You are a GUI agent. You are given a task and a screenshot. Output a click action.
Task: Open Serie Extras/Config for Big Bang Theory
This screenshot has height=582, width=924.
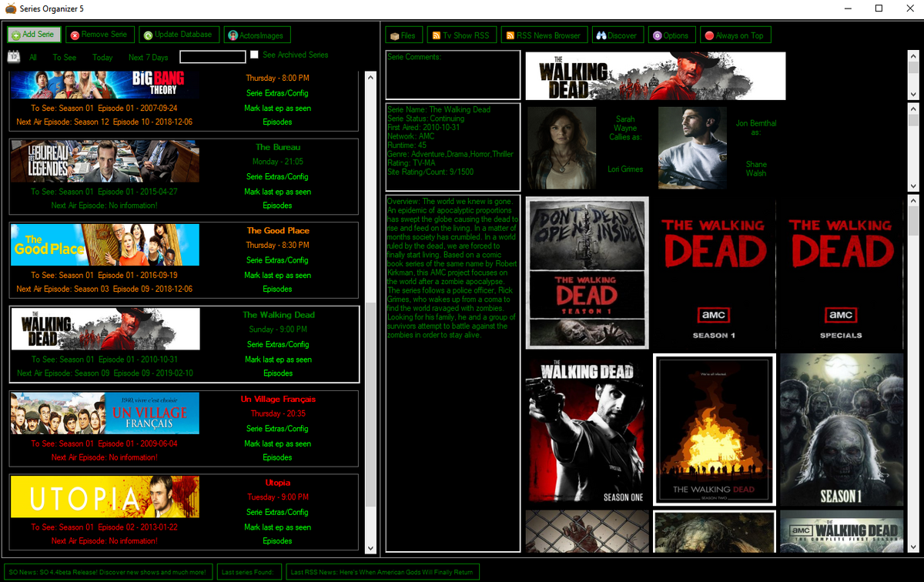(278, 93)
